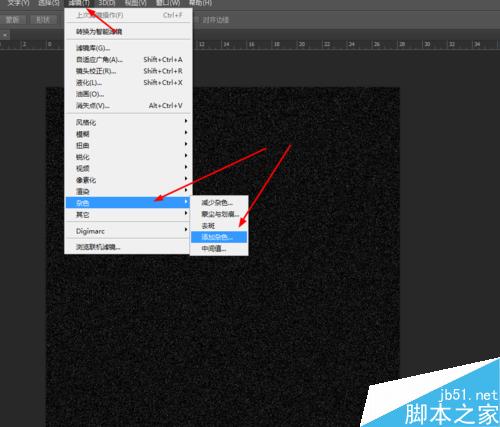Open the 窗口(W) menu
500x427 pixels.
coord(168,3)
